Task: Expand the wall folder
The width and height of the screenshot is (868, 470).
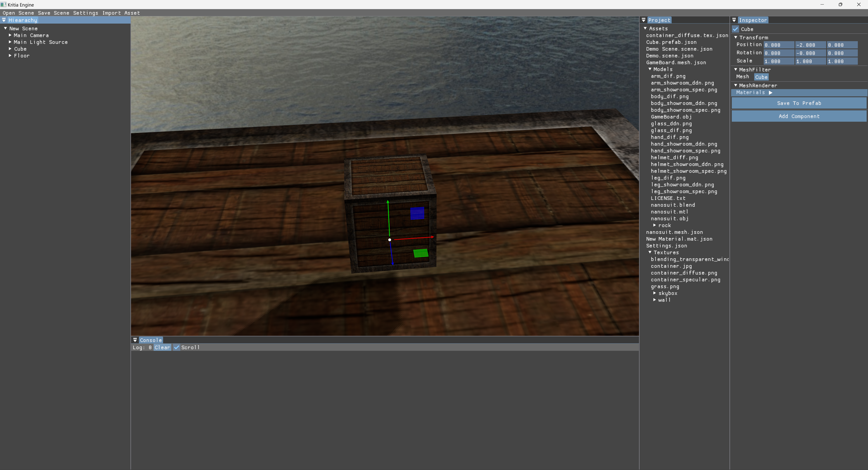Action: 654,299
